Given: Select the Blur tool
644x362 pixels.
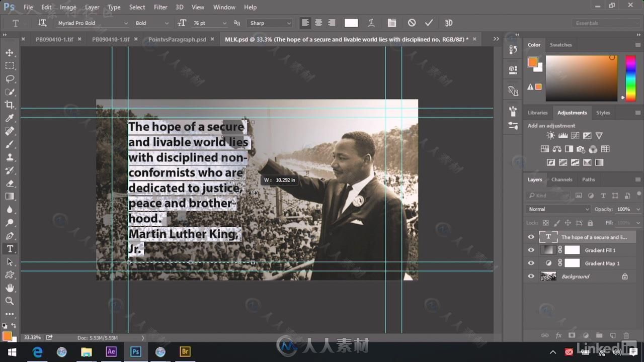Looking at the screenshot, I should tap(10, 210).
